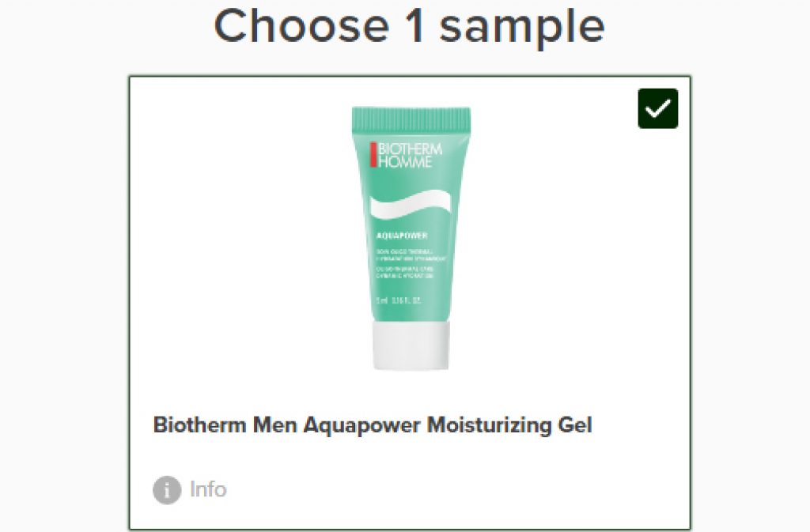Click the size text printed on the tube
This screenshot has width=810, height=532.
point(399,300)
